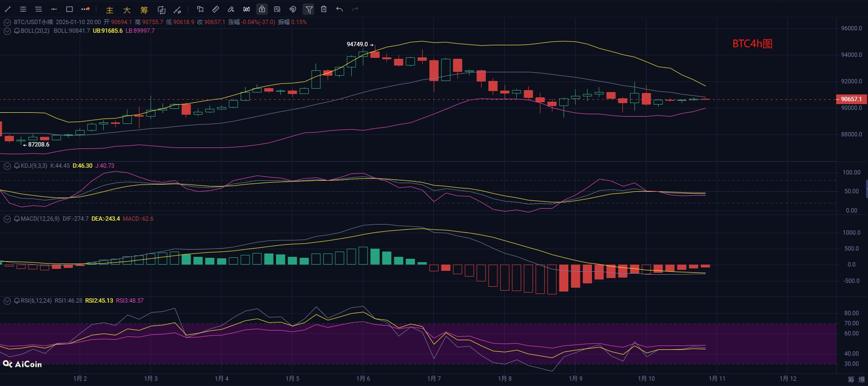Pick the ruler measurement tool
This screenshot has height=386, width=868.
216,9
